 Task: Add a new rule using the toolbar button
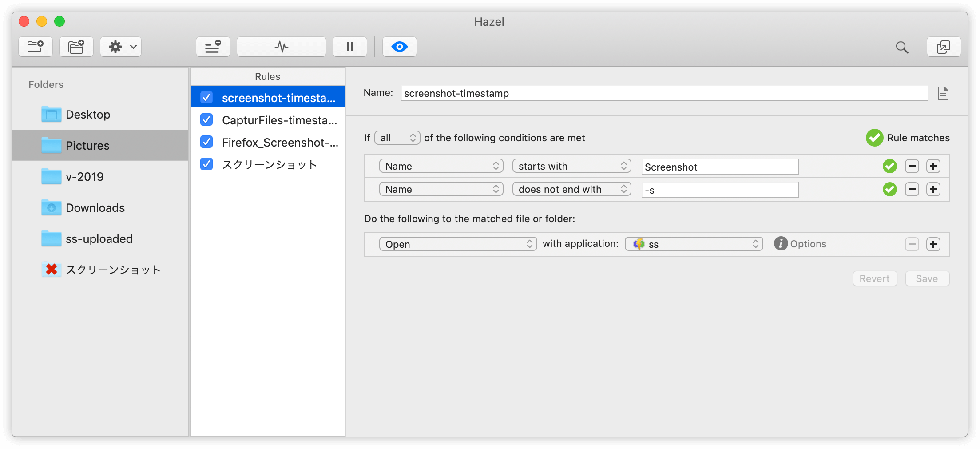pos(213,47)
